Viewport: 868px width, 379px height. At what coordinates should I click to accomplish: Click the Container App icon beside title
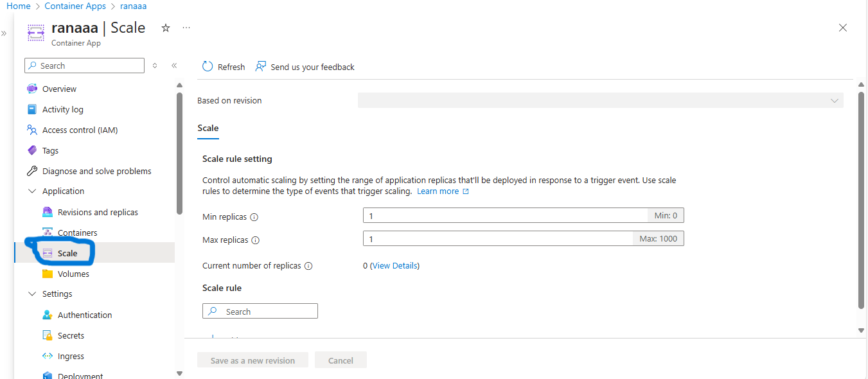tap(36, 32)
